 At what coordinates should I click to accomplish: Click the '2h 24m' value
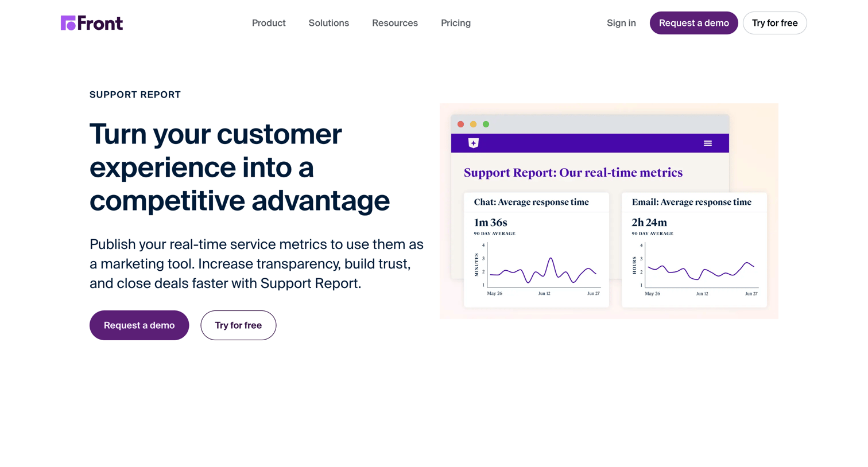coord(649,223)
